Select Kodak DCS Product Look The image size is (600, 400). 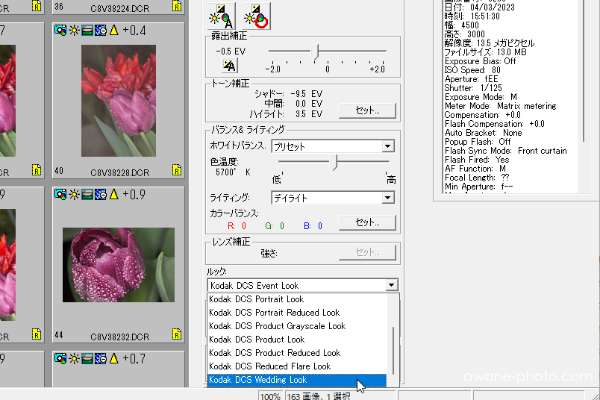click(x=297, y=340)
